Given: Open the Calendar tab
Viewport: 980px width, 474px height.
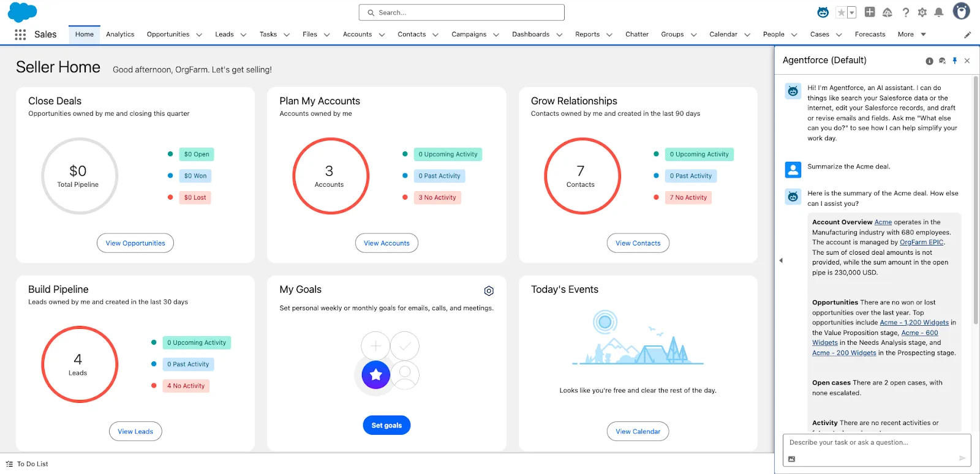Looking at the screenshot, I should (x=723, y=34).
